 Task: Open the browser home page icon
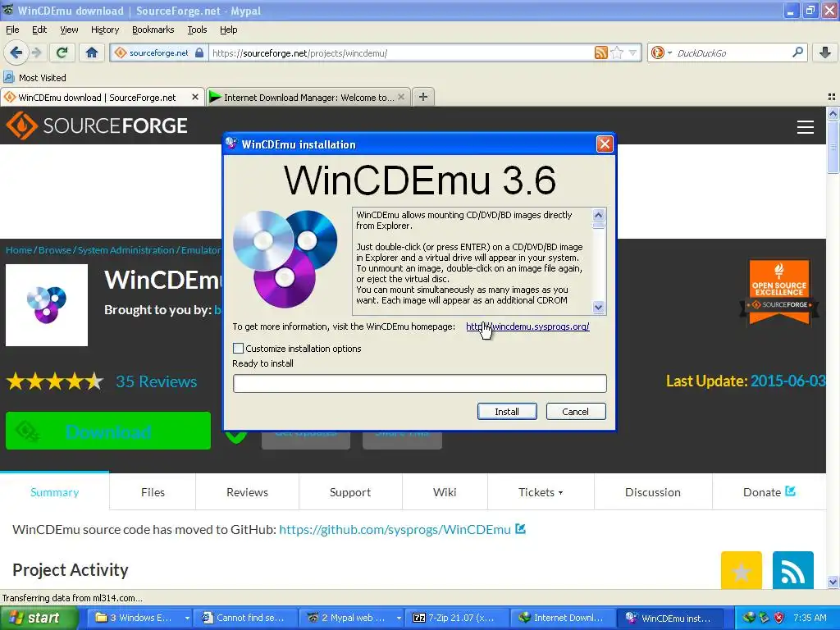(92, 52)
